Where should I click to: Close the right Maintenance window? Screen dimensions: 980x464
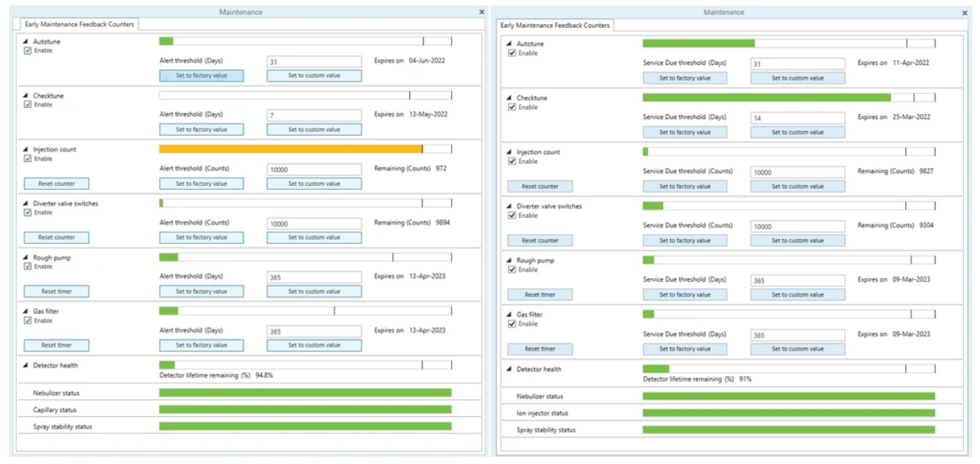[x=965, y=13]
